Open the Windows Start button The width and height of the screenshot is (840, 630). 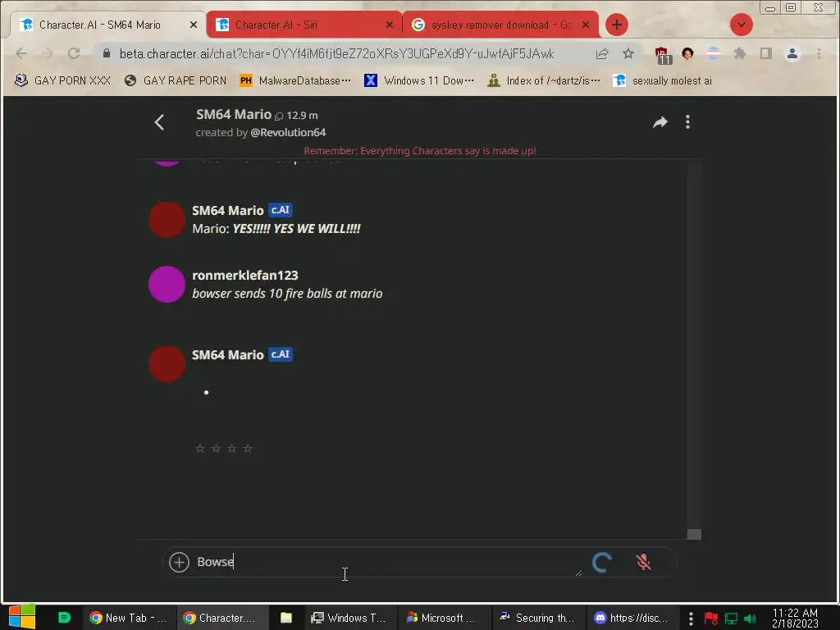[x=22, y=617]
